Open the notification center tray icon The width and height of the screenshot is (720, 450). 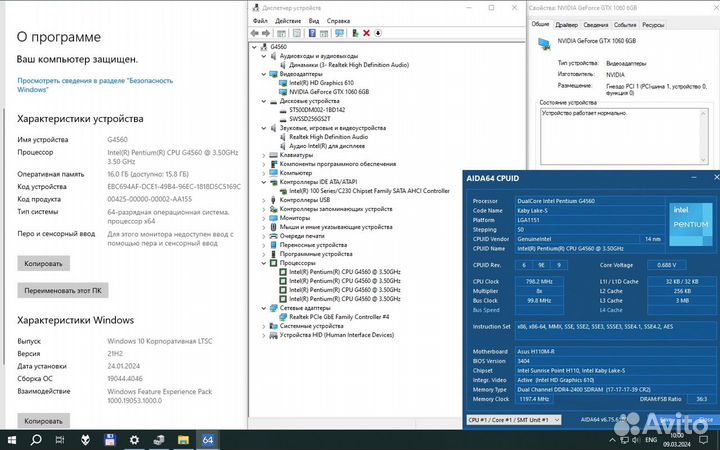click(703, 440)
